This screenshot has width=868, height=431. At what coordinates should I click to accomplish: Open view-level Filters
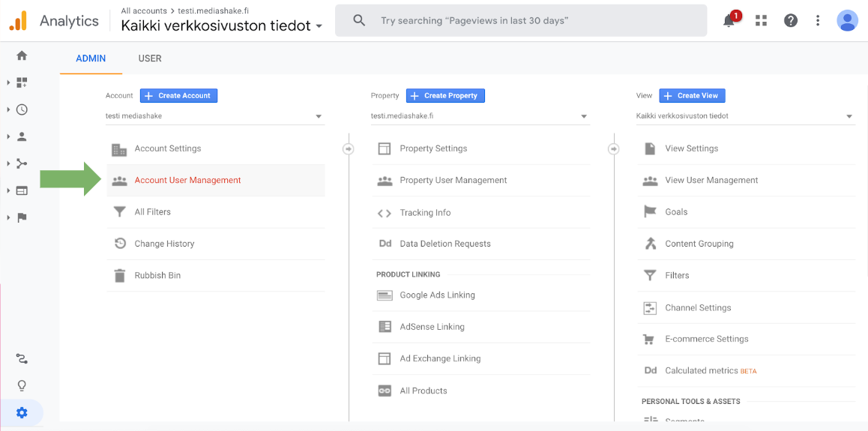pyautogui.click(x=747, y=276)
